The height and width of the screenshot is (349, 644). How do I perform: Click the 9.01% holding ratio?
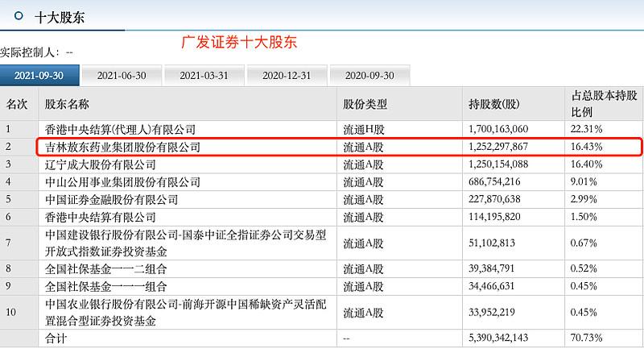click(584, 181)
